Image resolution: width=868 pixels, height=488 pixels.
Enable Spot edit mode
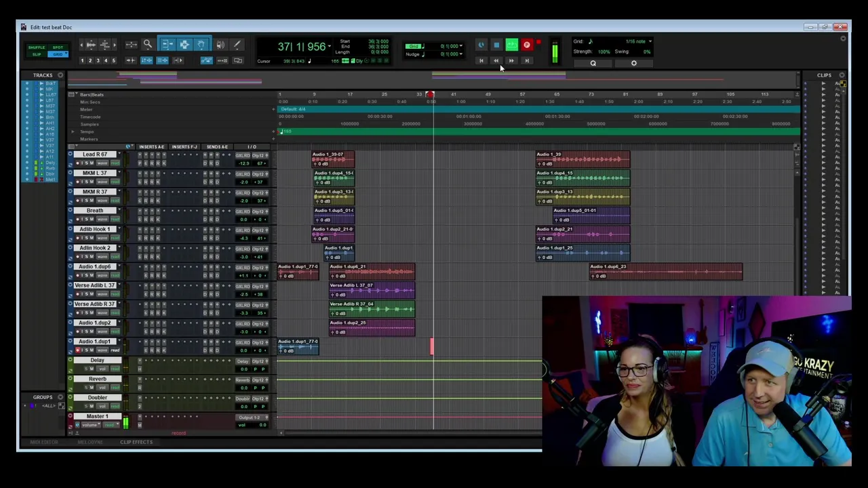[x=58, y=47]
